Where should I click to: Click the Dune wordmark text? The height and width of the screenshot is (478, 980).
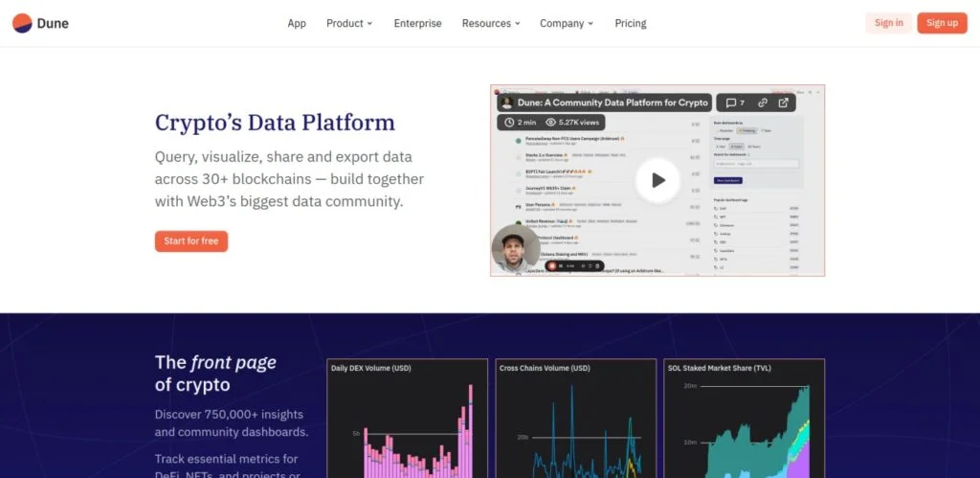tap(53, 23)
